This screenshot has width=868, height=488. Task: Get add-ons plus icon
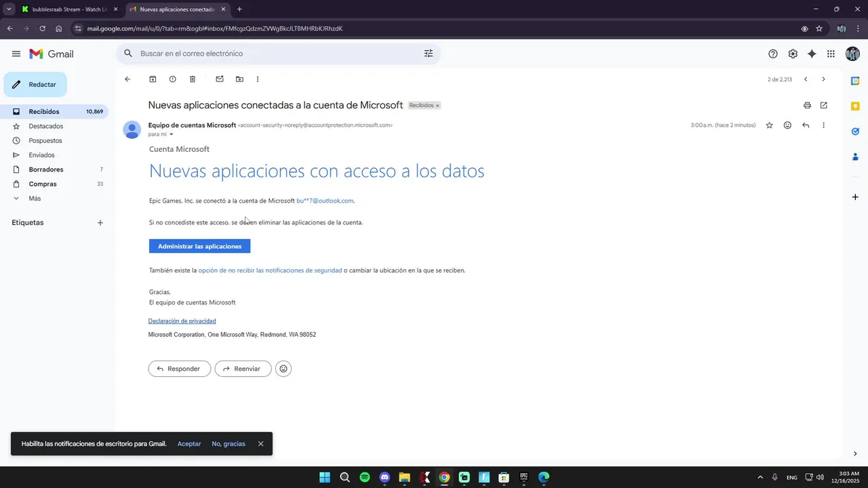click(x=855, y=197)
